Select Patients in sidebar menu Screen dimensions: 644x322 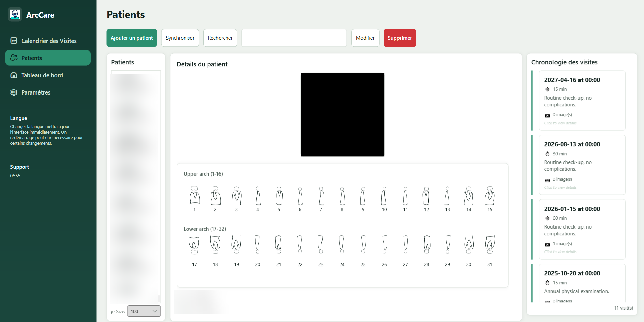(48, 58)
